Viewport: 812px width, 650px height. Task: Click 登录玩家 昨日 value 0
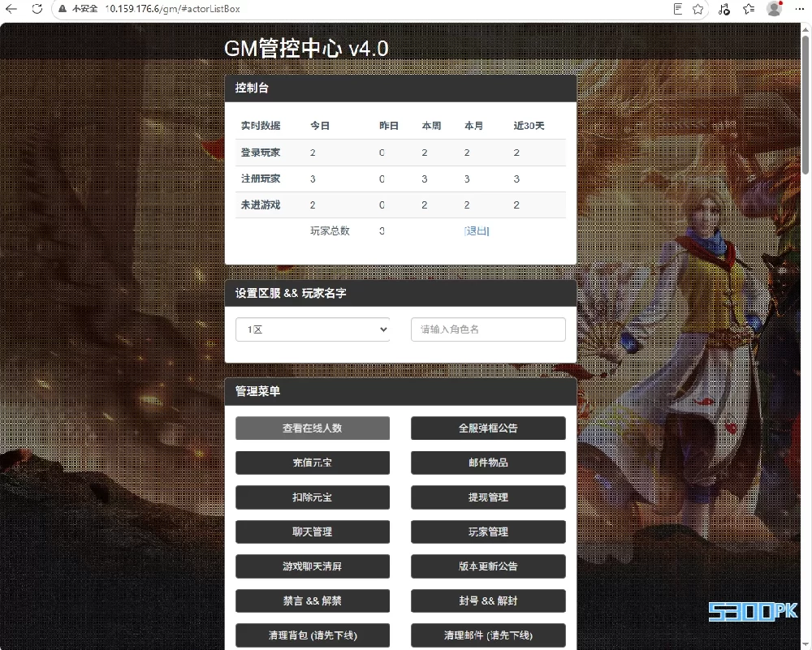click(382, 153)
